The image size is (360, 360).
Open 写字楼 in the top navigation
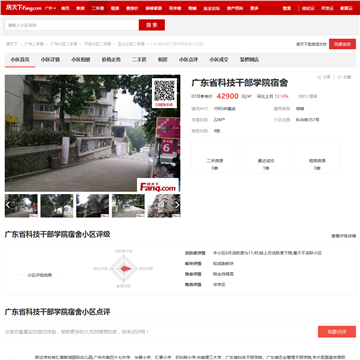pos(175,8)
